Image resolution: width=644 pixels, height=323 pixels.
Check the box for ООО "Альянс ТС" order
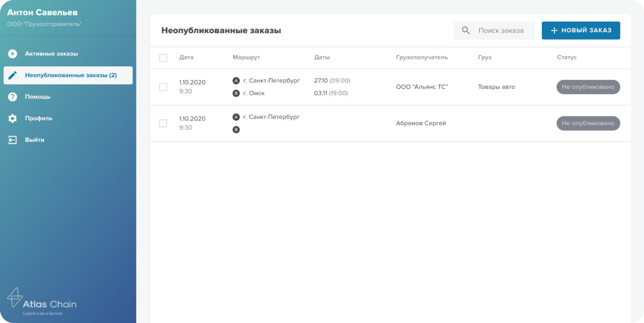tap(163, 87)
